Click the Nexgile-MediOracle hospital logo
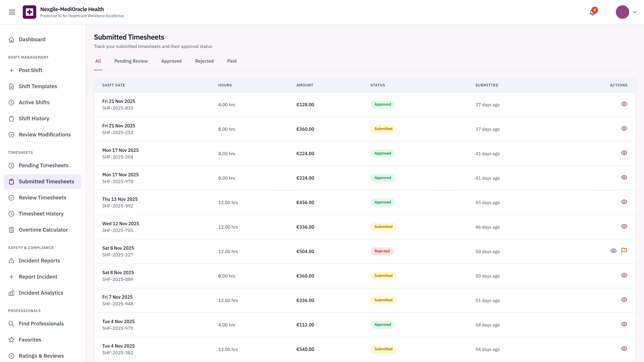This screenshot has height=362, width=644. tap(30, 12)
